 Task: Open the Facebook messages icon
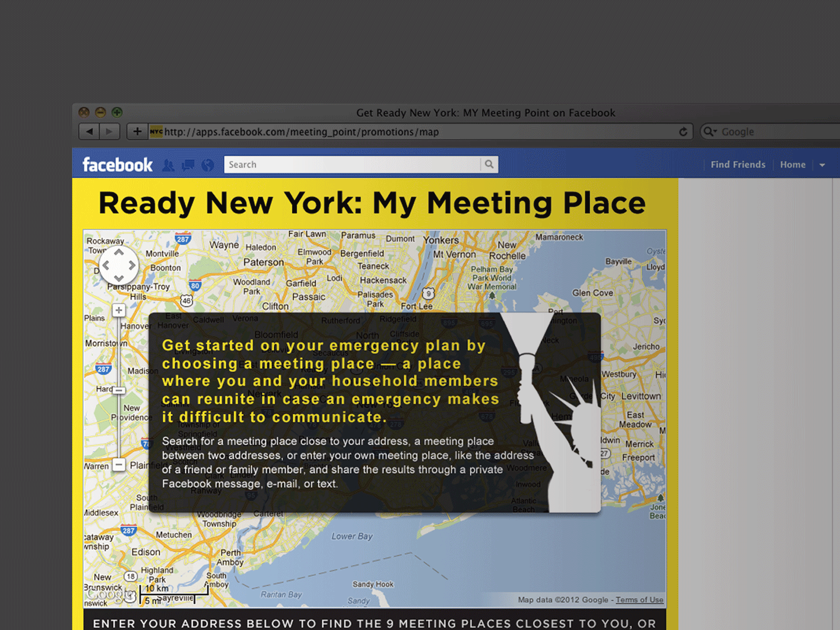click(188, 165)
